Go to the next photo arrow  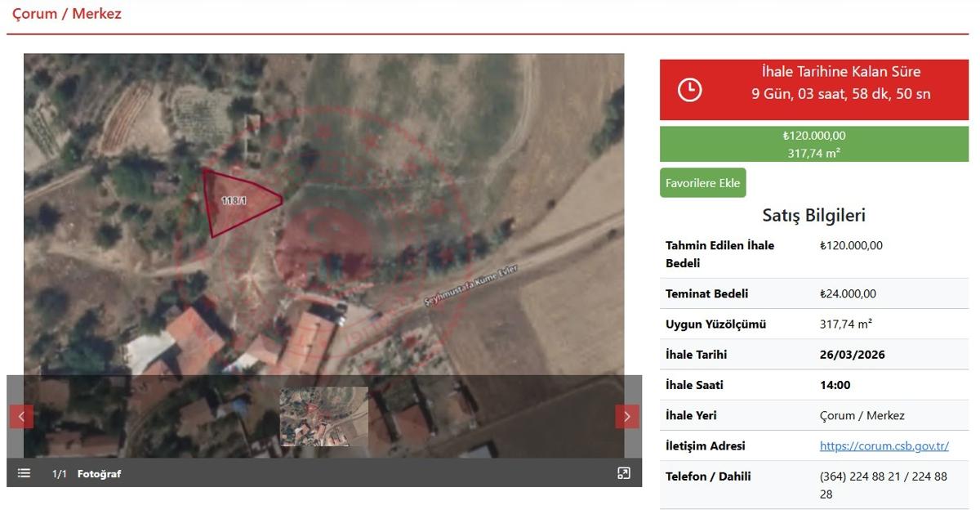click(x=626, y=416)
